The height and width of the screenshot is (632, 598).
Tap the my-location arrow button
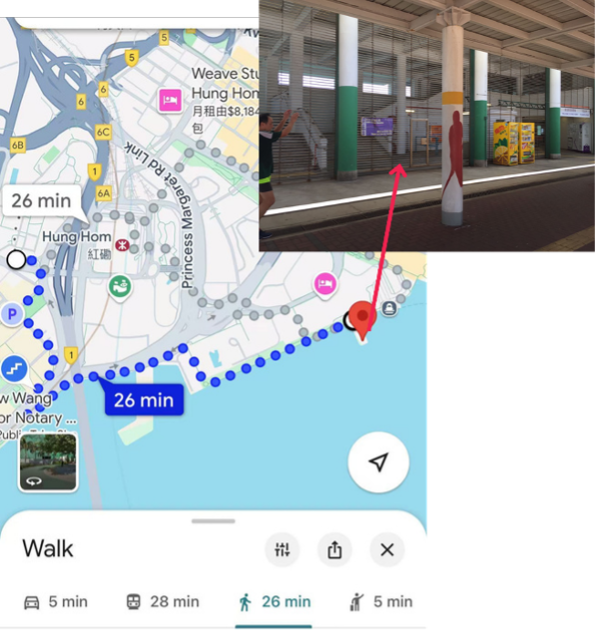[x=380, y=464]
